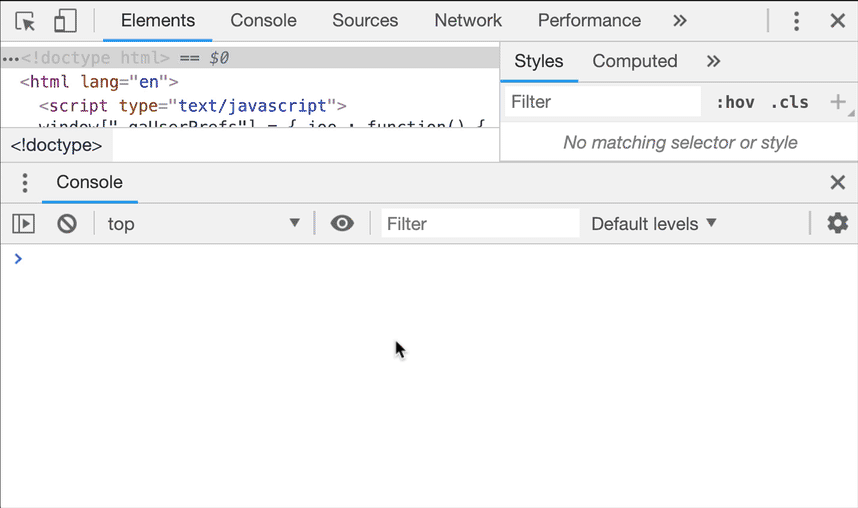Image resolution: width=858 pixels, height=508 pixels.
Task: Select the <!doctype> breadcrumb item
Action: click(x=56, y=145)
